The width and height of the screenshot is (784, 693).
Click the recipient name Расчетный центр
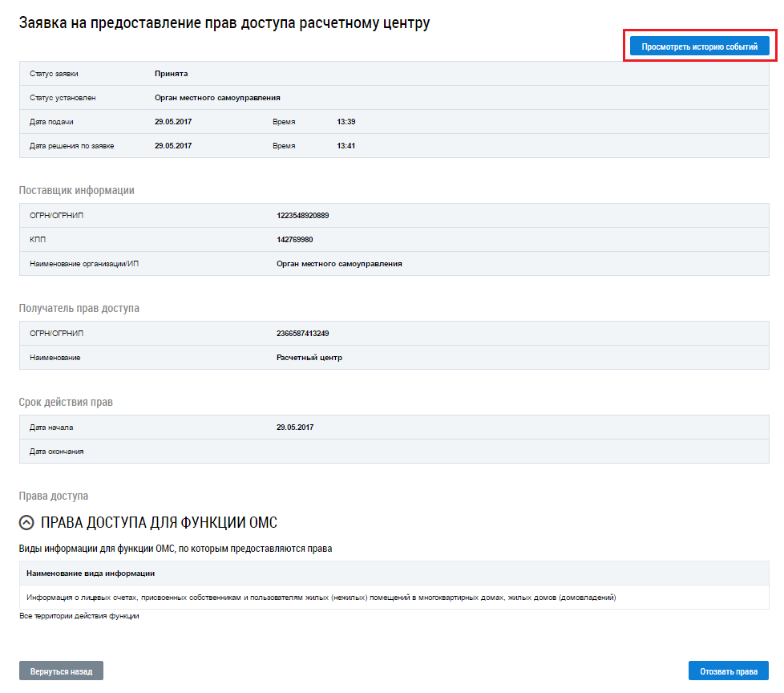click(309, 358)
